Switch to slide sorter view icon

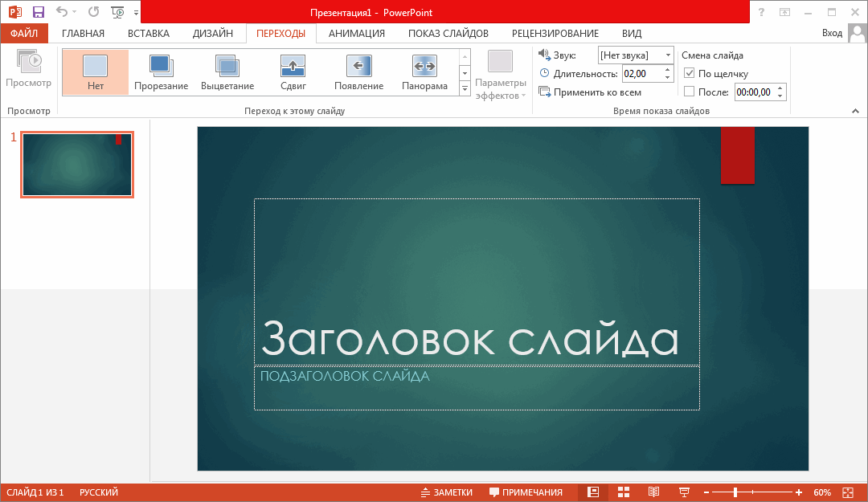(x=624, y=492)
